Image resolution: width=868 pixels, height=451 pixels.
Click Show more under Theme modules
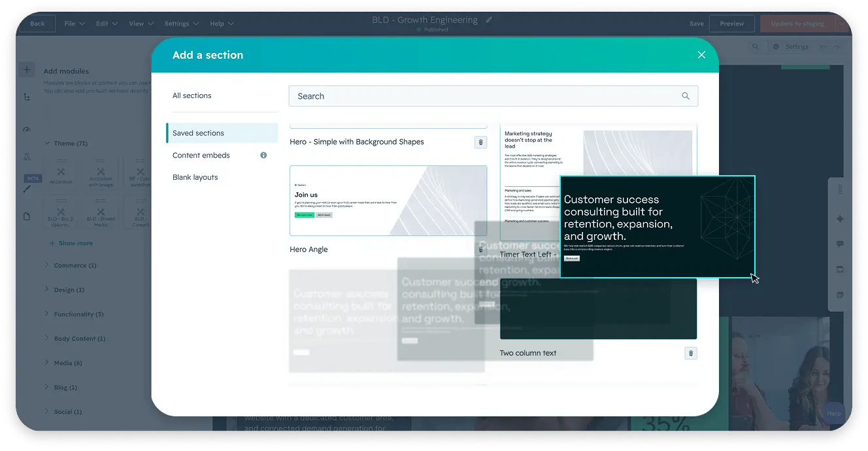pos(71,243)
